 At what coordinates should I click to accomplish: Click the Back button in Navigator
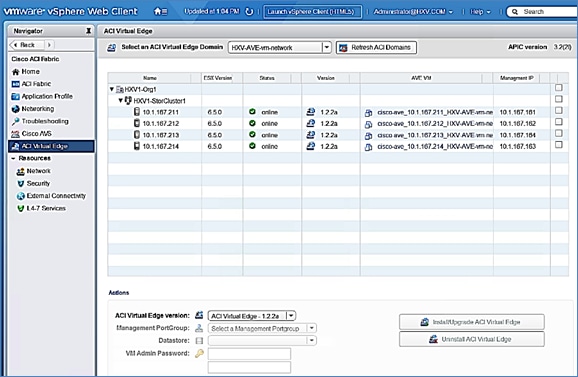click(x=26, y=45)
